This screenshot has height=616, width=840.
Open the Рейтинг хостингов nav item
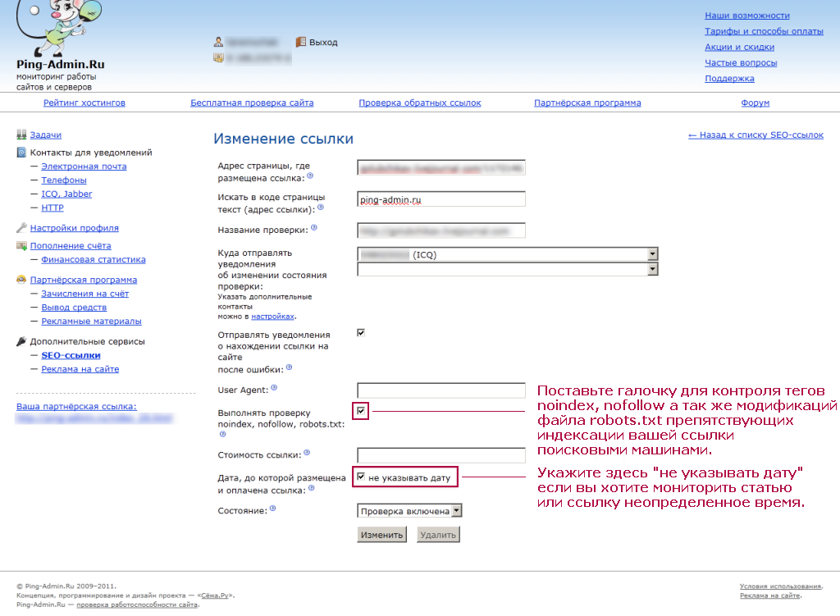click(x=84, y=103)
